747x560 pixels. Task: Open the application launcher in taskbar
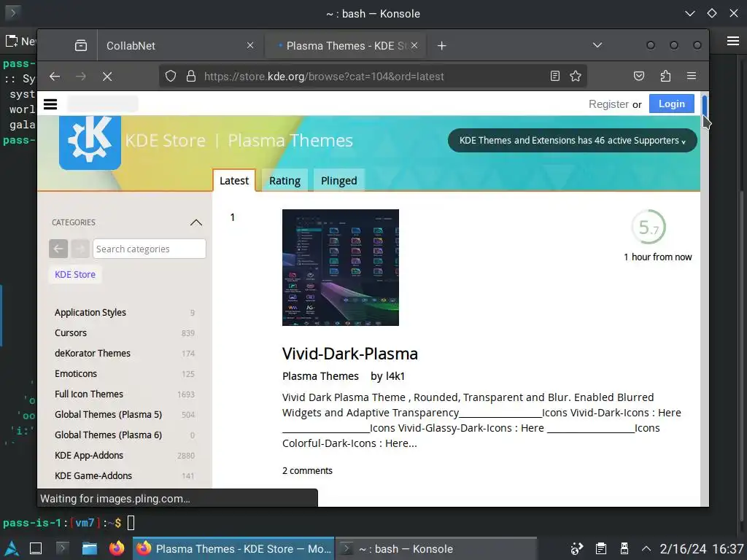tap(11, 548)
